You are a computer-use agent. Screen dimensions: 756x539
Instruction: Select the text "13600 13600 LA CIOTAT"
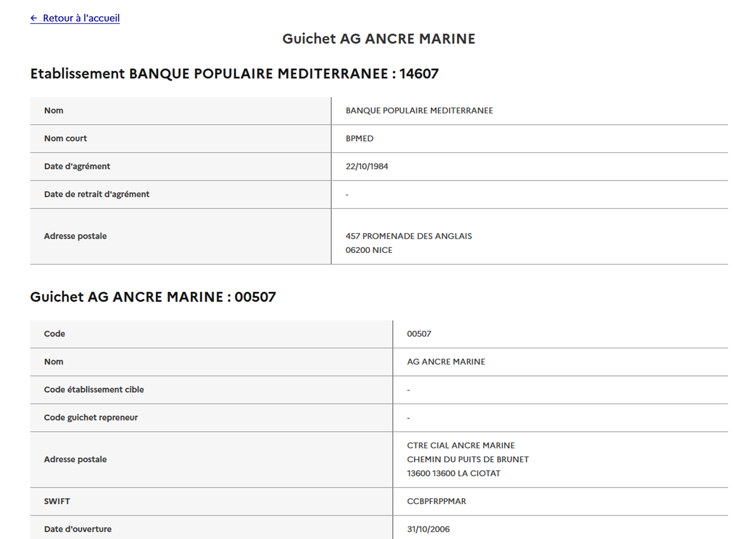[x=454, y=474]
